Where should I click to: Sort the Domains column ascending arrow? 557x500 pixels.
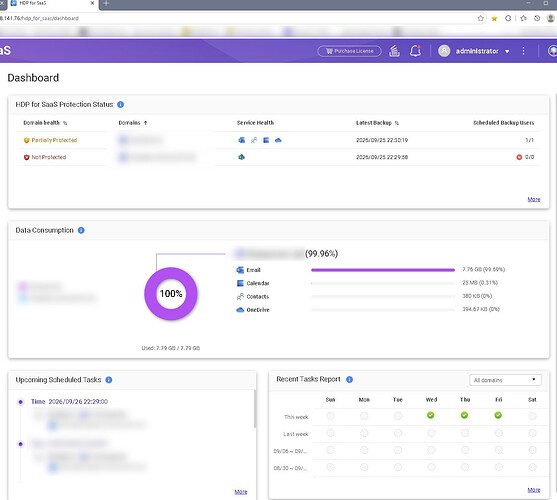click(145, 123)
